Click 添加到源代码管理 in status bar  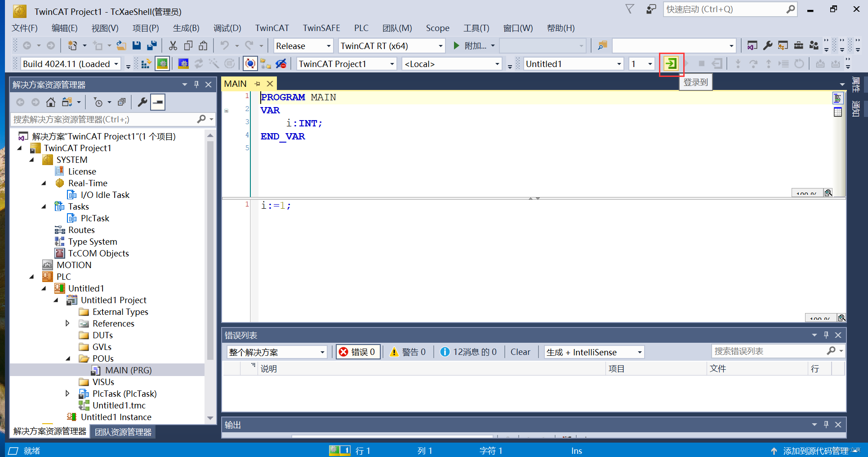[x=815, y=451]
